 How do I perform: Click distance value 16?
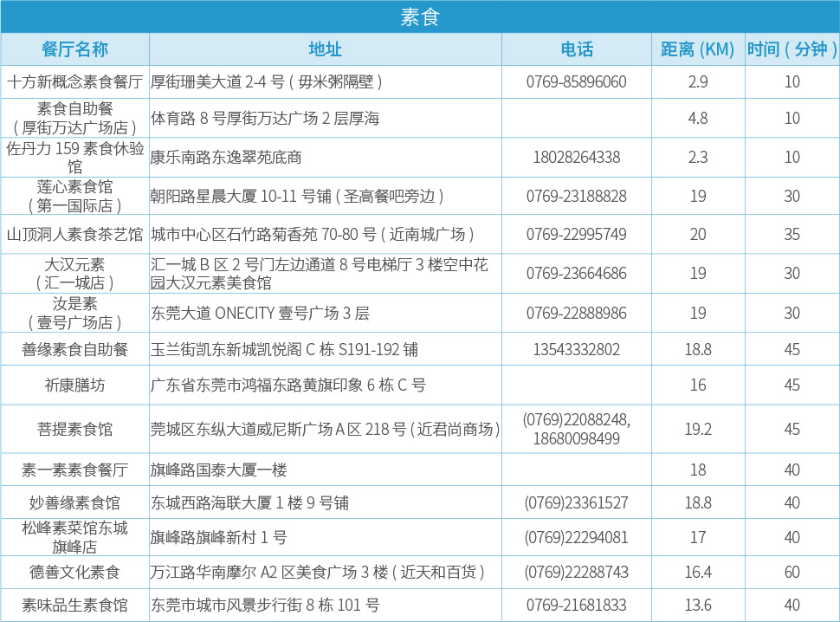click(x=698, y=385)
